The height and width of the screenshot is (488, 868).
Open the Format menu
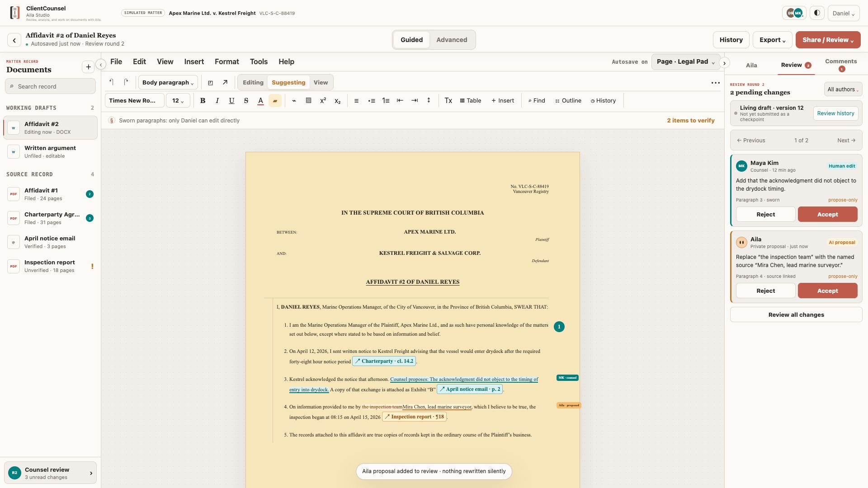227,62
